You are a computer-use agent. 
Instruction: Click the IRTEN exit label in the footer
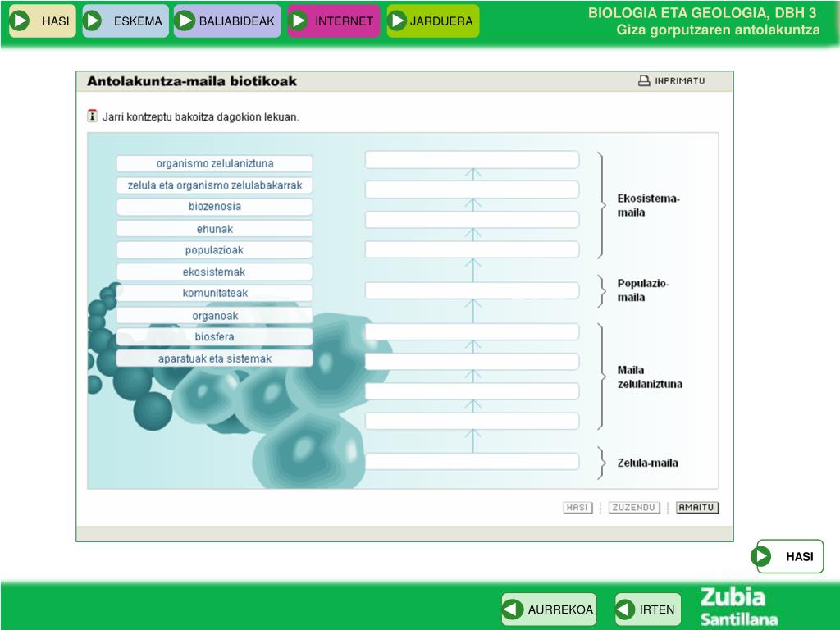[657, 609]
